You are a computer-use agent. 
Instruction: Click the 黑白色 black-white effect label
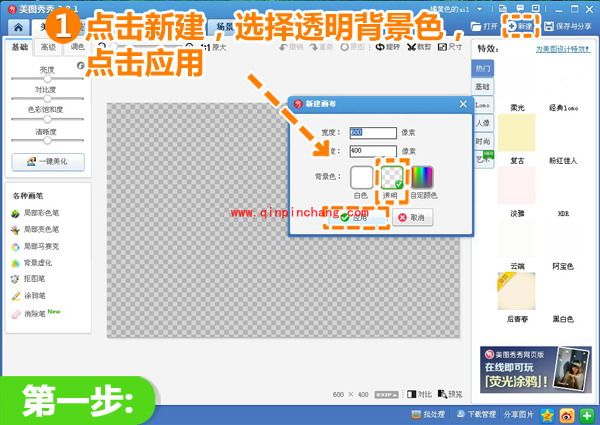coord(563,319)
